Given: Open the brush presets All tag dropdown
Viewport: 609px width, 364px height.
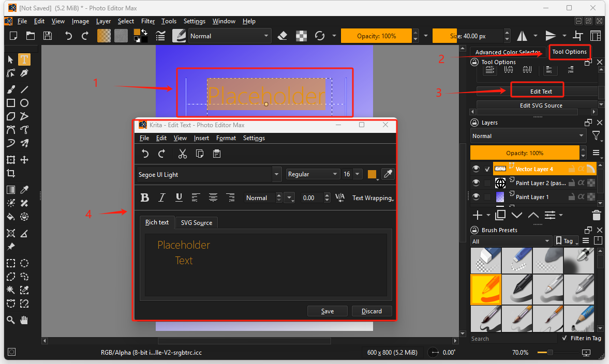Looking at the screenshot, I should point(511,241).
